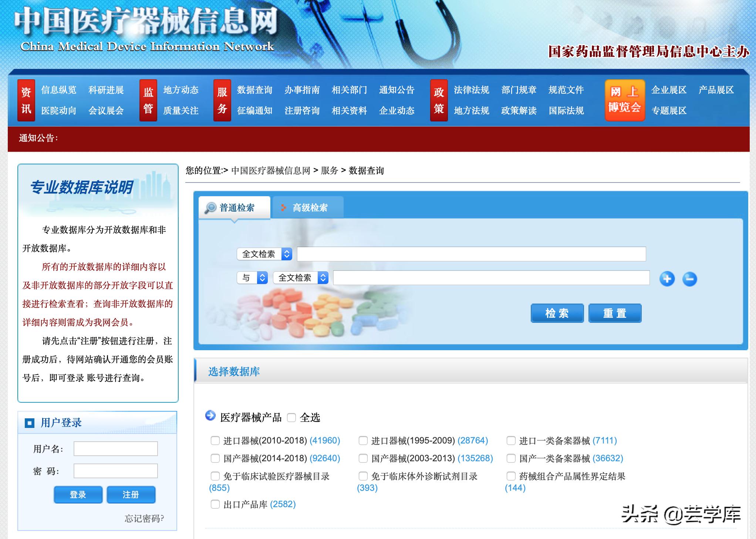Click the (135268) count link for 国产器械(2003-2013)

pyautogui.click(x=475, y=458)
